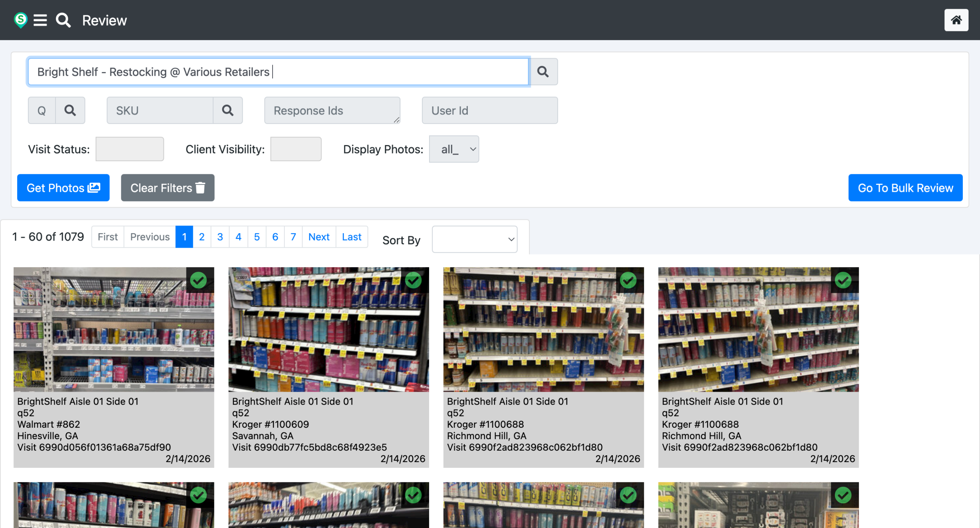
Task: Click the Review page title
Action: pos(104,20)
